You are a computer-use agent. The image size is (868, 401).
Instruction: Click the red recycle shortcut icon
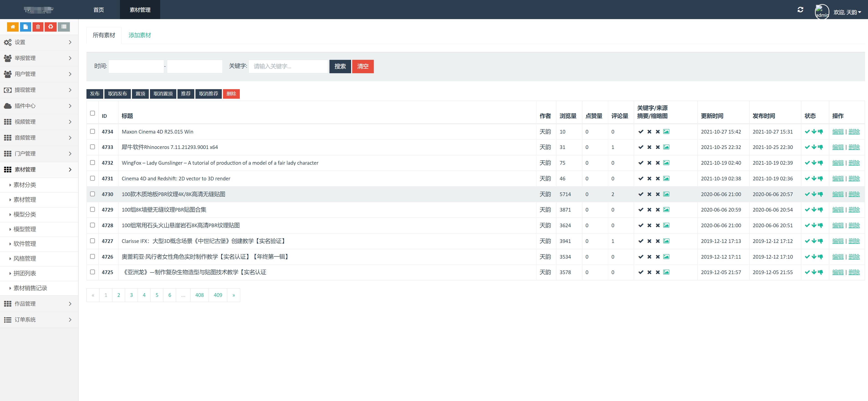(51, 27)
